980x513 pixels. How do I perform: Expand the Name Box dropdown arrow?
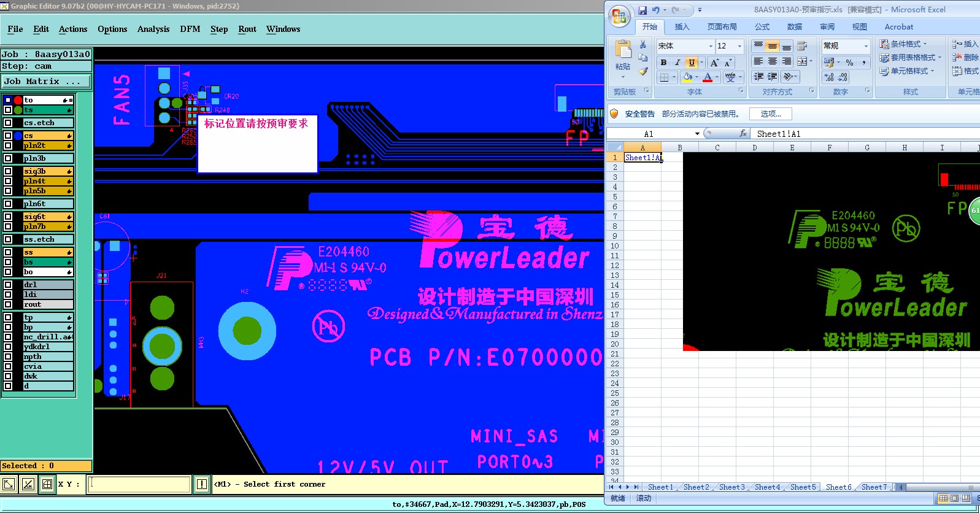click(x=697, y=134)
